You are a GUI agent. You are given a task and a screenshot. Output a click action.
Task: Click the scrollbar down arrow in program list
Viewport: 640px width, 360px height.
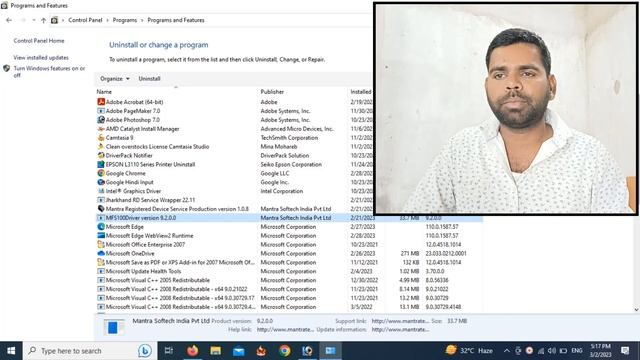coord(636,309)
